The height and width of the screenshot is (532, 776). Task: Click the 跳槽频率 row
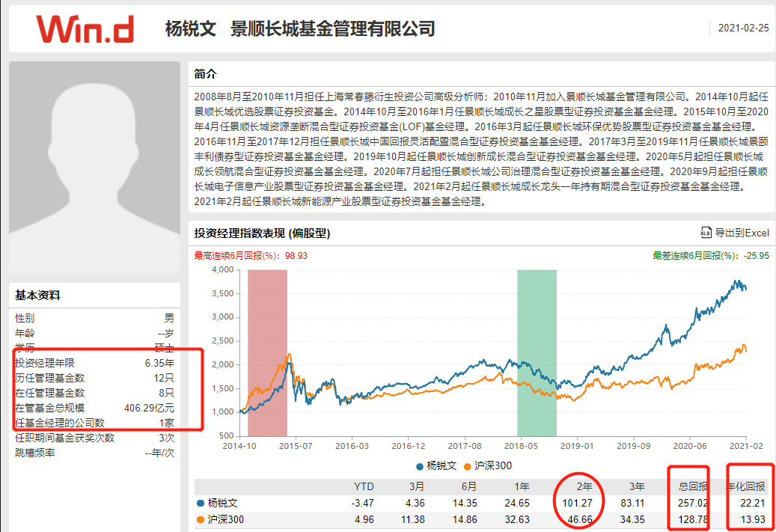tap(94, 453)
